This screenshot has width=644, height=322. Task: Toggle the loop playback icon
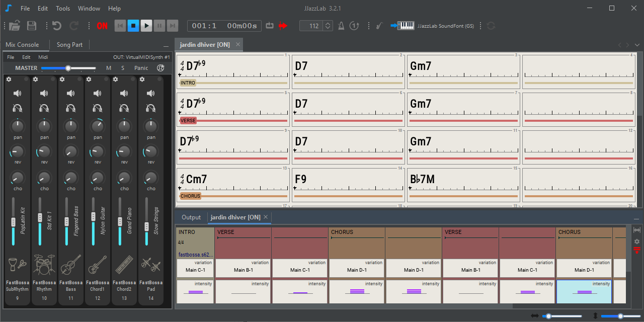pyautogui.click(x=269, y=26)
